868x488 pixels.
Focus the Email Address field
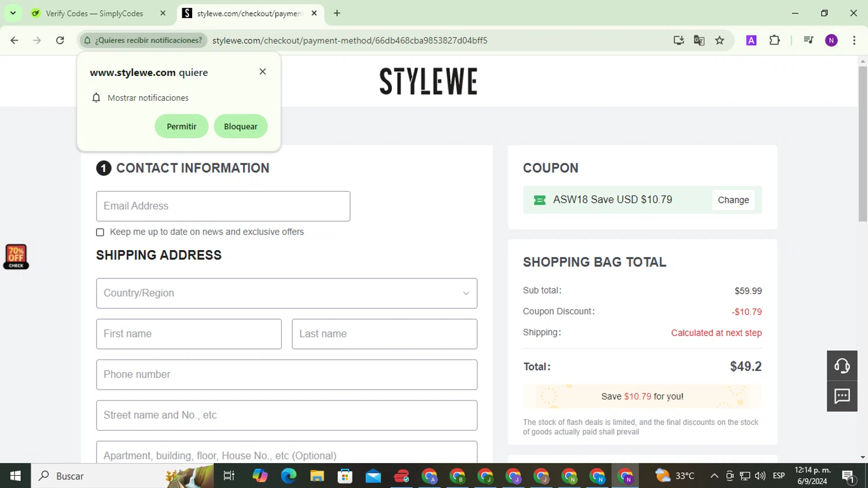point(223,206)
